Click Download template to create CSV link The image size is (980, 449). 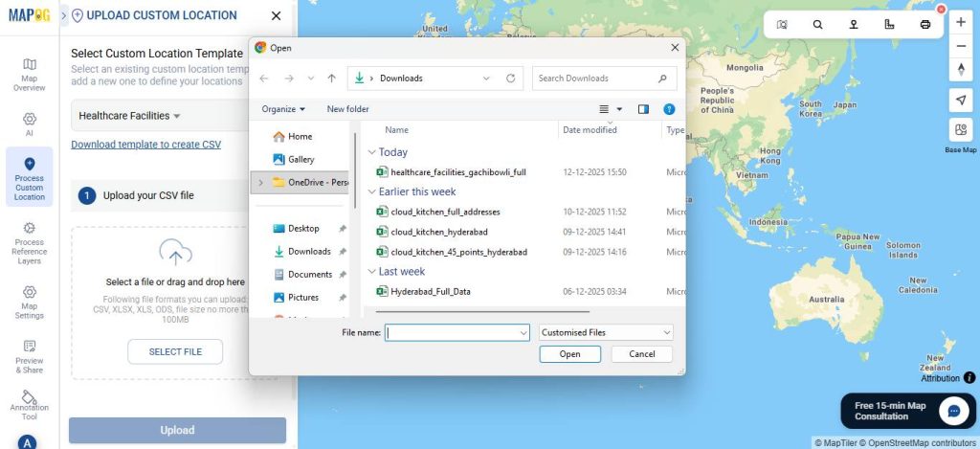(x=145, y=145)
